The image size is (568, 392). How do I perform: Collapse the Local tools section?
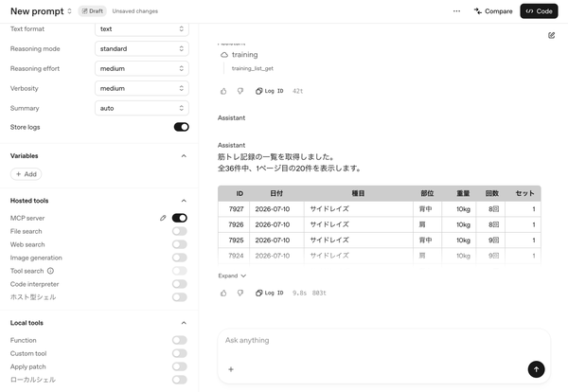[184, 323]
